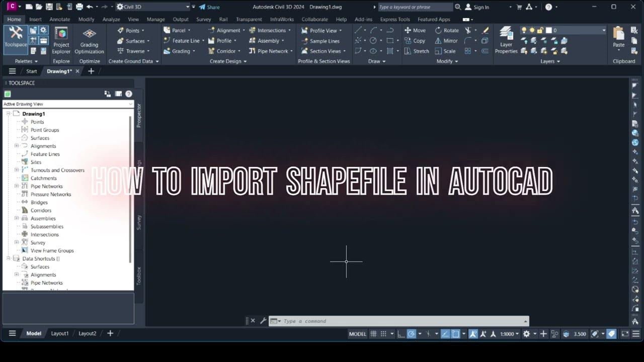Pick the Scale tool

pyautogui.click(x=445, y=51)
